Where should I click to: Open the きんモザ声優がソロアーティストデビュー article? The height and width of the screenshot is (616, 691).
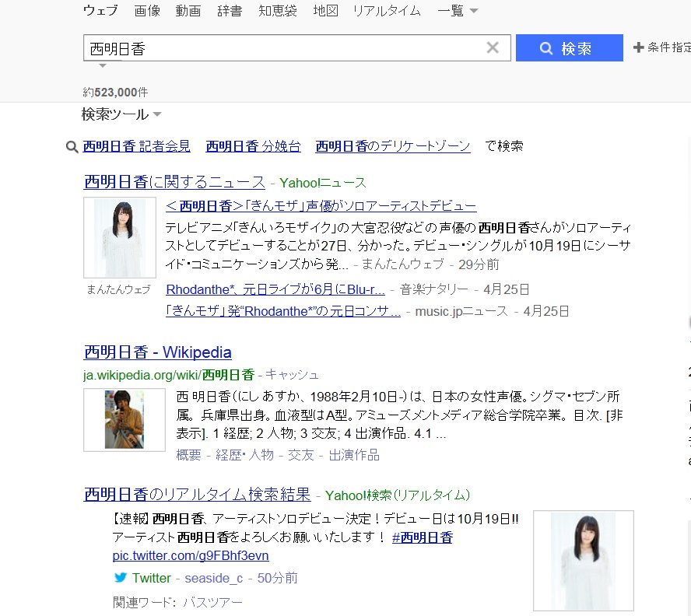321,206
